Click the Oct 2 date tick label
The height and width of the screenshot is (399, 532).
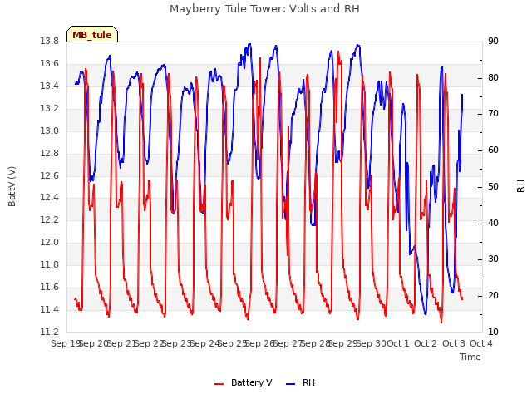click(x=426, y=343)
